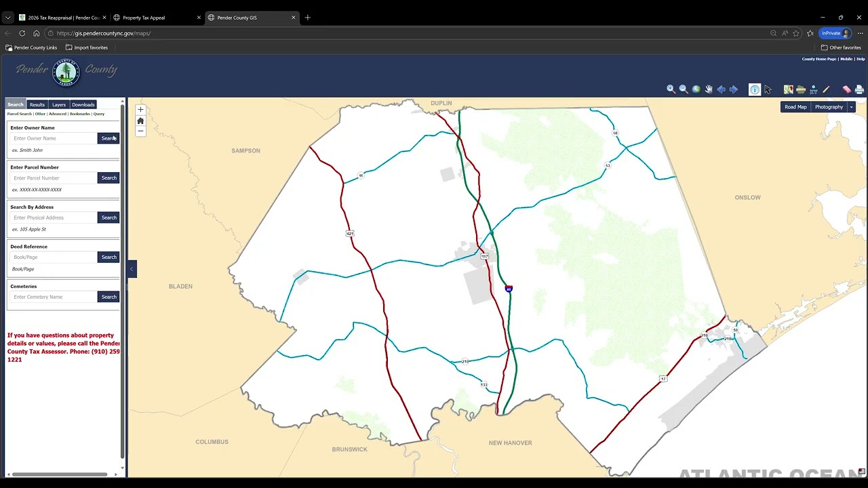Click Search beside deed reference field

click(x=108, y=257)
